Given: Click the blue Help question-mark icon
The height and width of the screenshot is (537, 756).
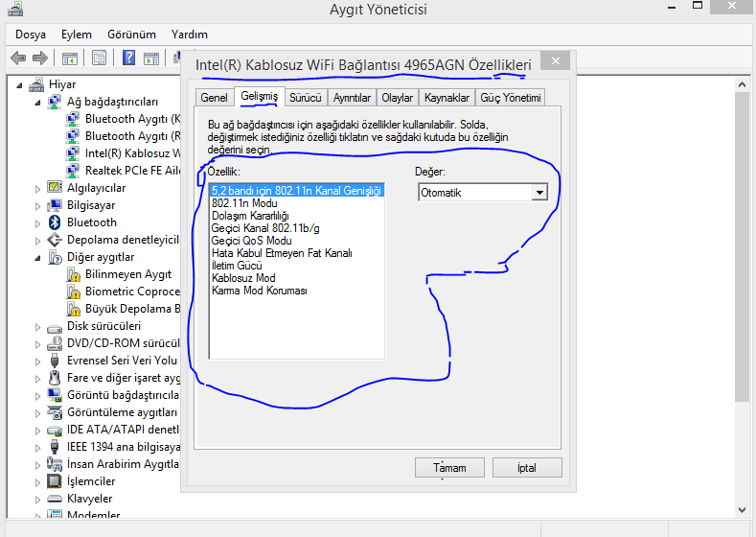Looking at the screenshot, I should click(x=128, y=58).
